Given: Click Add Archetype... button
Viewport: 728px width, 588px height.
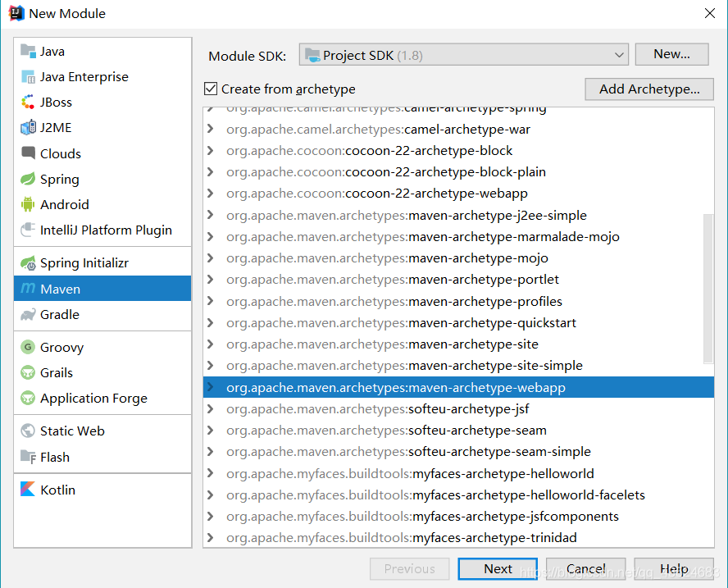Looking at the screenshot, I should [649, 89].
